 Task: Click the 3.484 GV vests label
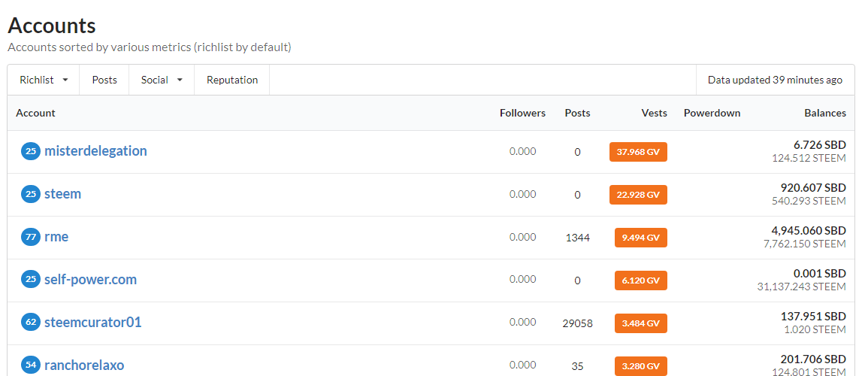click(640, 323)
